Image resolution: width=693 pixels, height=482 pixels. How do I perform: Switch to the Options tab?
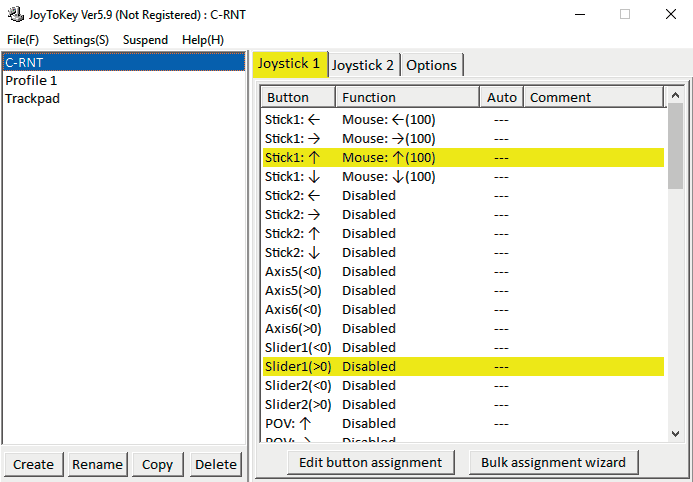pos(431,65)
